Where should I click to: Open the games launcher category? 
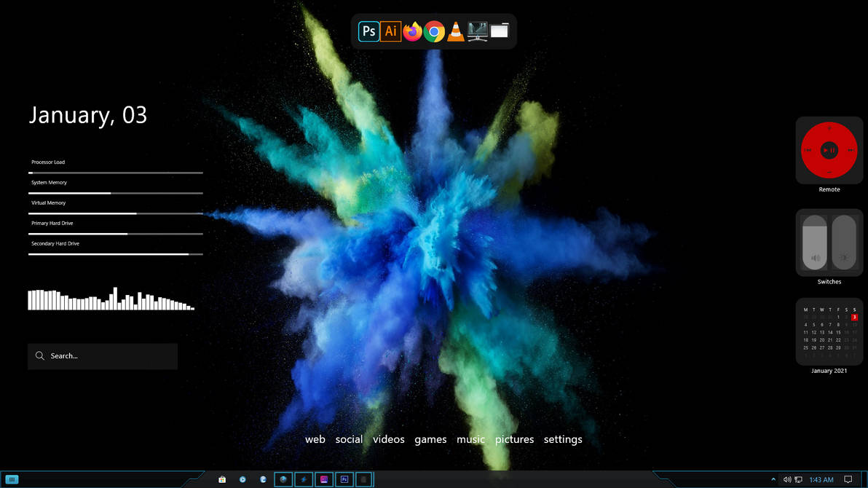[x=430, y=439]
